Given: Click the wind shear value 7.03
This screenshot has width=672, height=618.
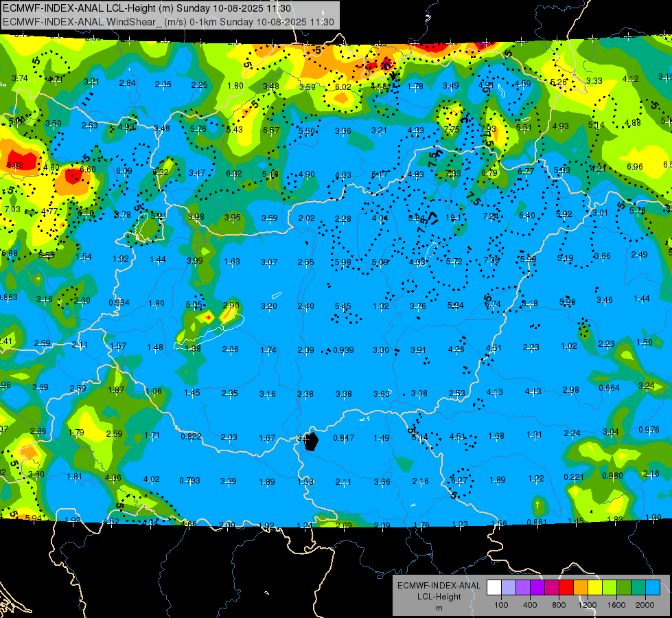Looking at the screenshot, I should (x=12, y=209).
